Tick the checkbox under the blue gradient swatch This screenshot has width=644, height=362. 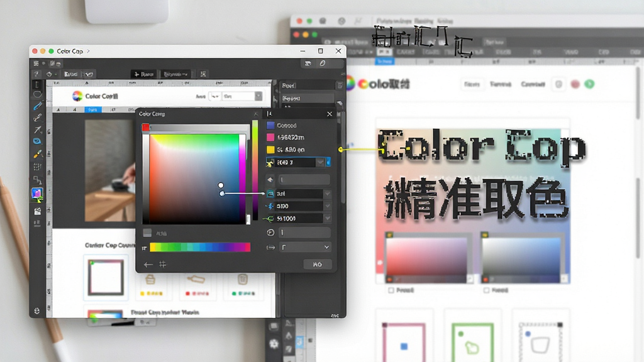pos(486,290)
